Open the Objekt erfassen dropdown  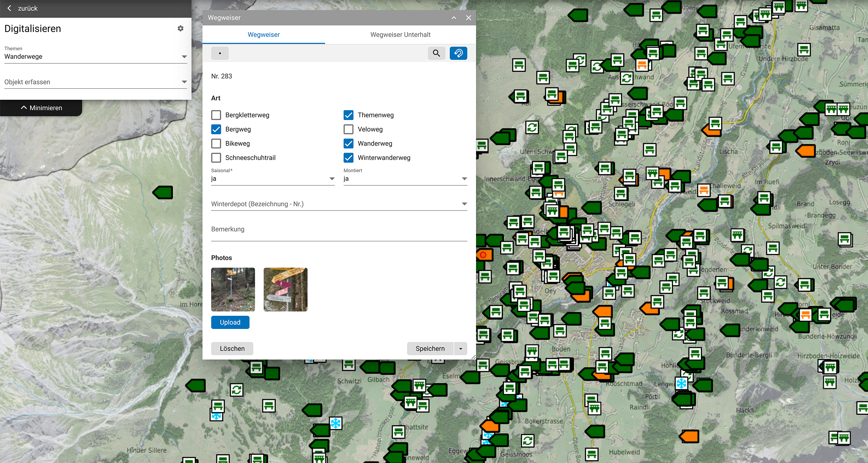pyautogui.click(x=96, y=82)
